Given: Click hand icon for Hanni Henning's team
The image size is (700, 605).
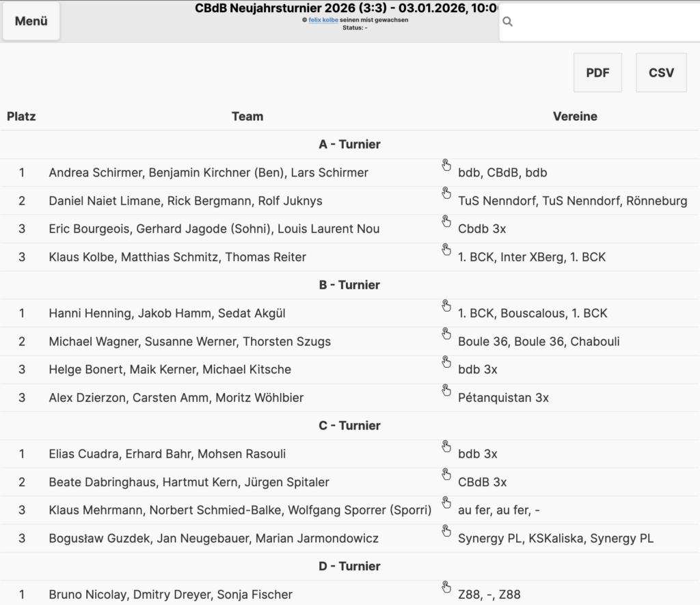Looking at the screenshot, I should 446,306.
